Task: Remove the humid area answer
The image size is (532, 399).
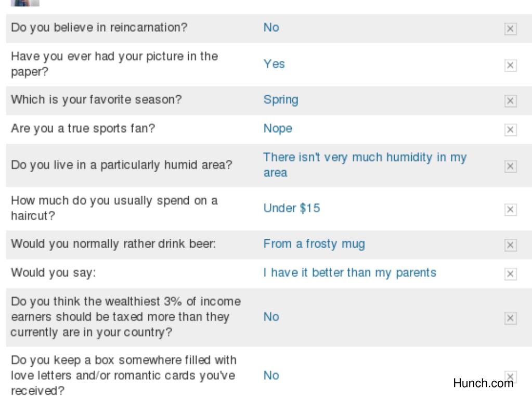Action: pyautogui.click(x=510, y=166)
